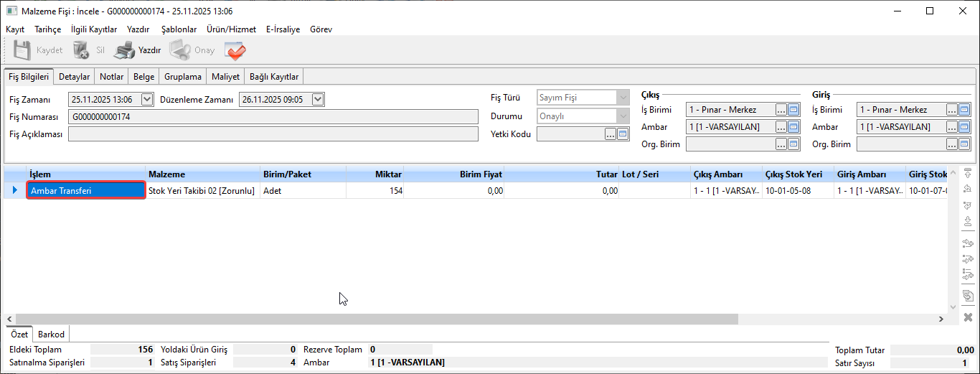Open the Fiş Zamanı date dropdown
The height and width of the screenshot is (374, 980).
(x=148, y=100)
